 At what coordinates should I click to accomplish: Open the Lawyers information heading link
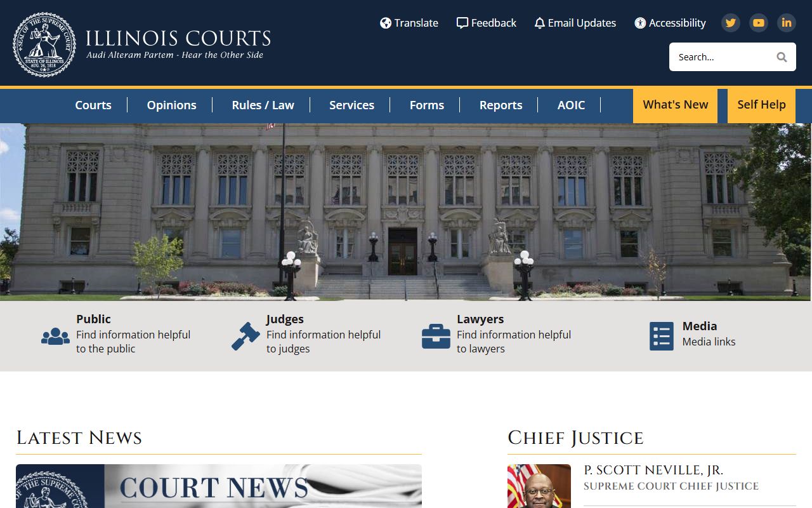(480, 319)
